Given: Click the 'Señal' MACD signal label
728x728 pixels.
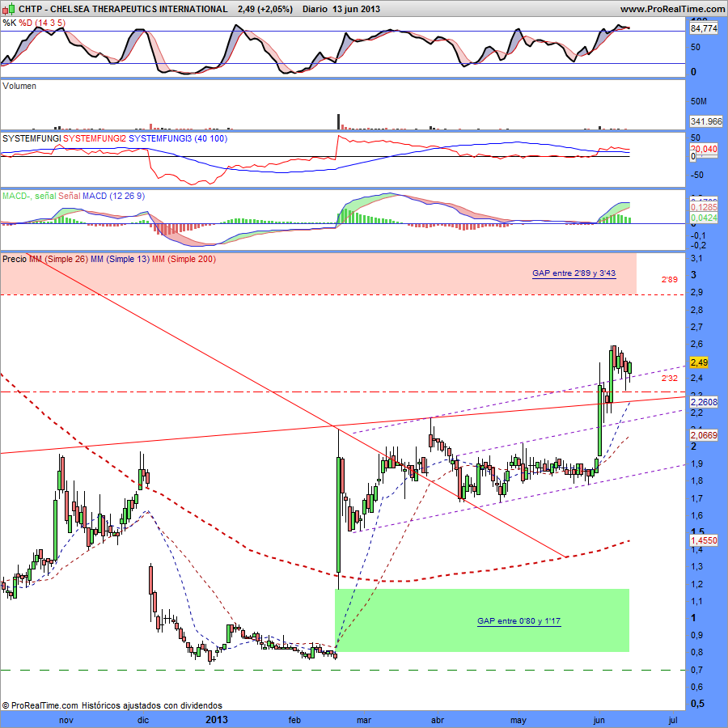Looking at the screenshot, I should pyautogui.click(x=70, y=196).
